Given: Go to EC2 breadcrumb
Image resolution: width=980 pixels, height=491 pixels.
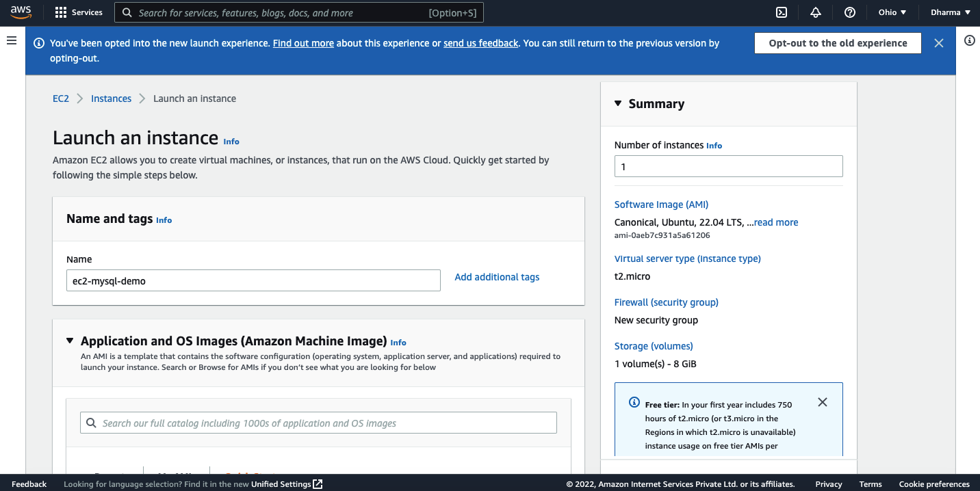Looking at the screenshot, I should point(61,98).
